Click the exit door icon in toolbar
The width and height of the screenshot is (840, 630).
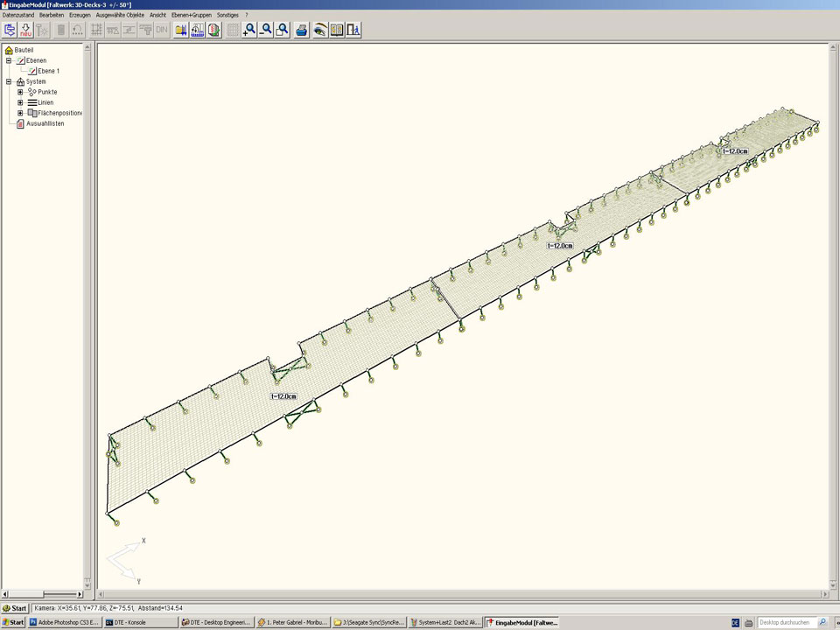(353, 30)
